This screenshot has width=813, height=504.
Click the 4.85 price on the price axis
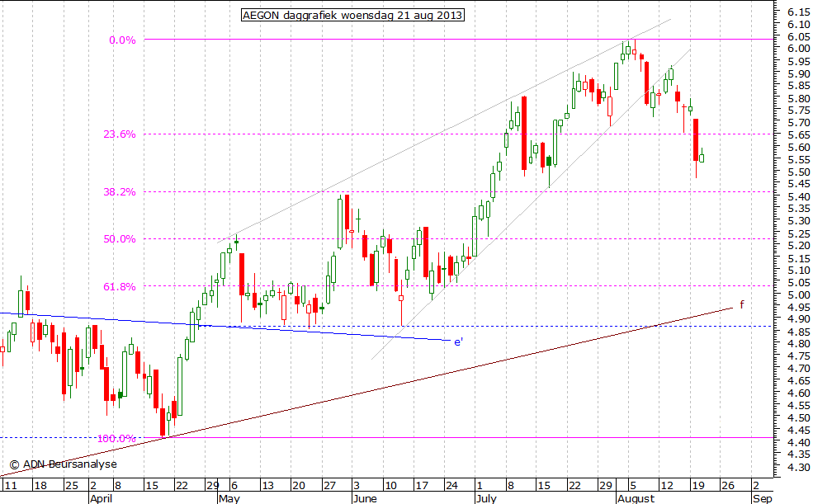(x=798, y=332)
